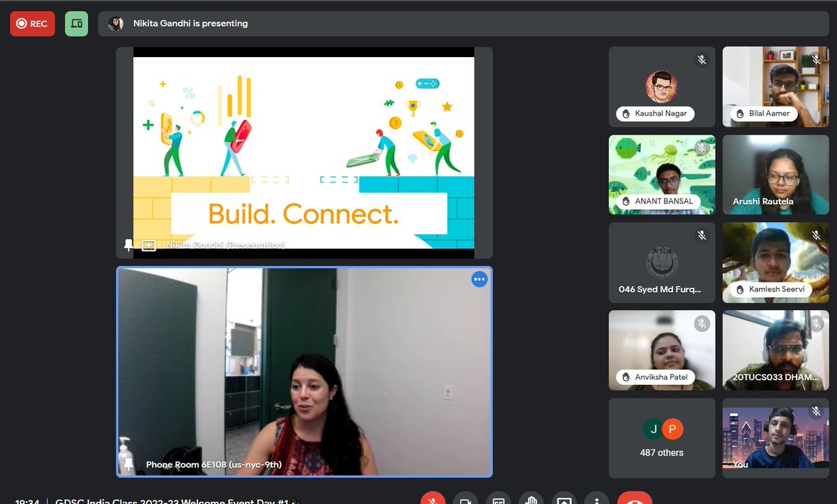Select Arushi Rautela's video tile

click(x=777, y=175)
